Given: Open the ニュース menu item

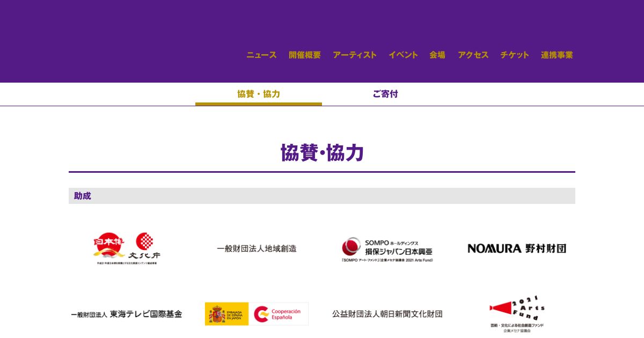Looking at the screenshot, I should point(261,55).
